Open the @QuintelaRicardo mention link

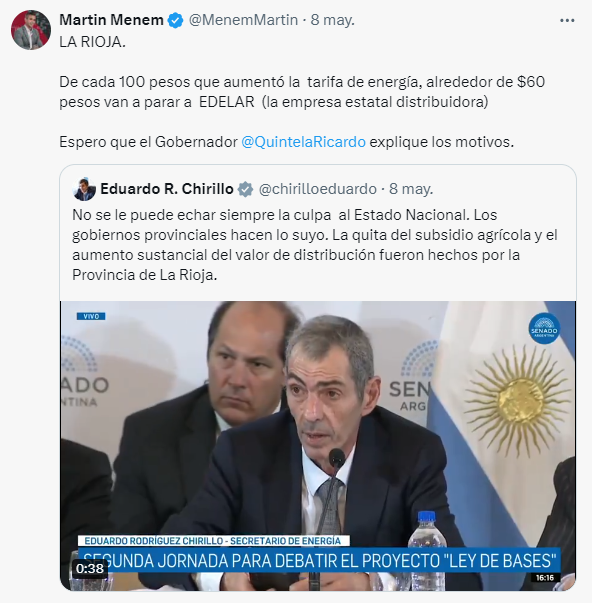tap(304, 142)
